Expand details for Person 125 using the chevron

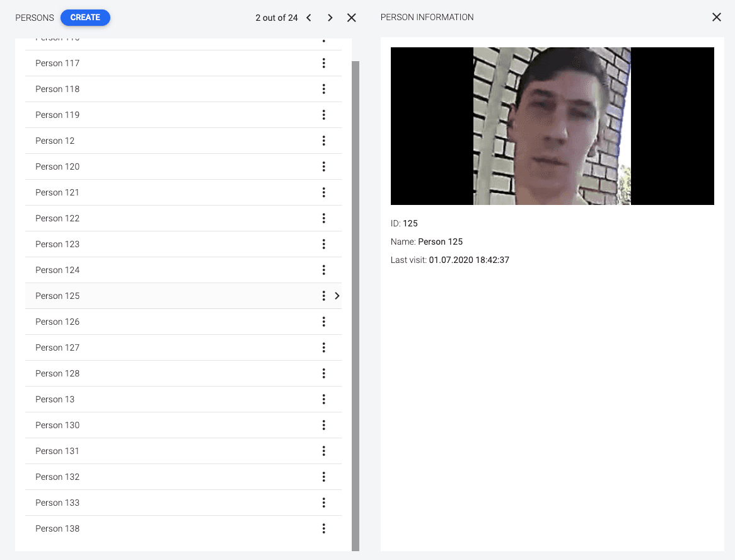coord(337,295)
